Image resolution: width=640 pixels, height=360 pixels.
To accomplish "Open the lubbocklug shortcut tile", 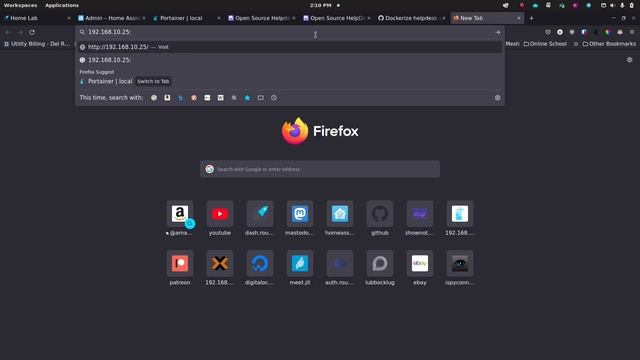I will 380,264.
